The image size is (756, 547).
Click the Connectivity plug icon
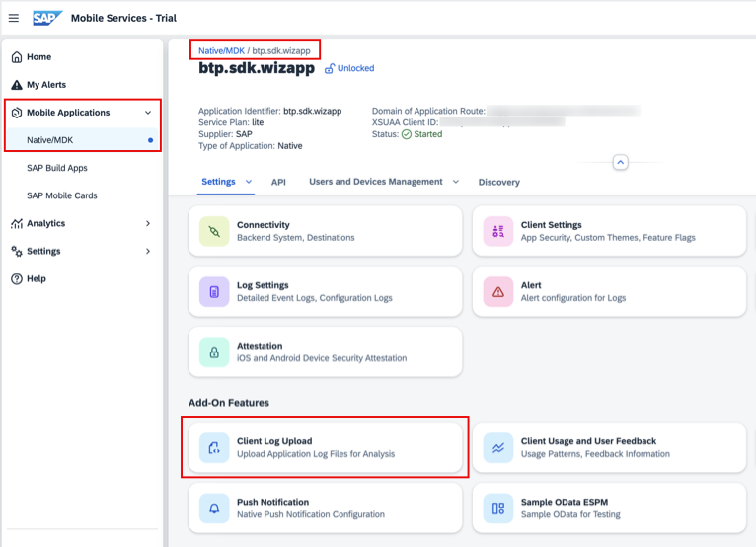214,231
